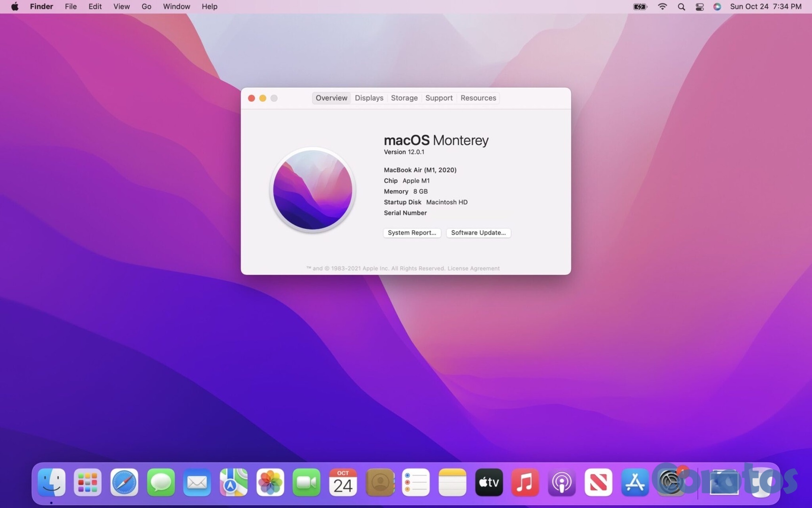Viewport: 812px width, 508px height.
Task: Click the macOS Monterey version icon
Action: pyautogui.click(x=312, y=190)
